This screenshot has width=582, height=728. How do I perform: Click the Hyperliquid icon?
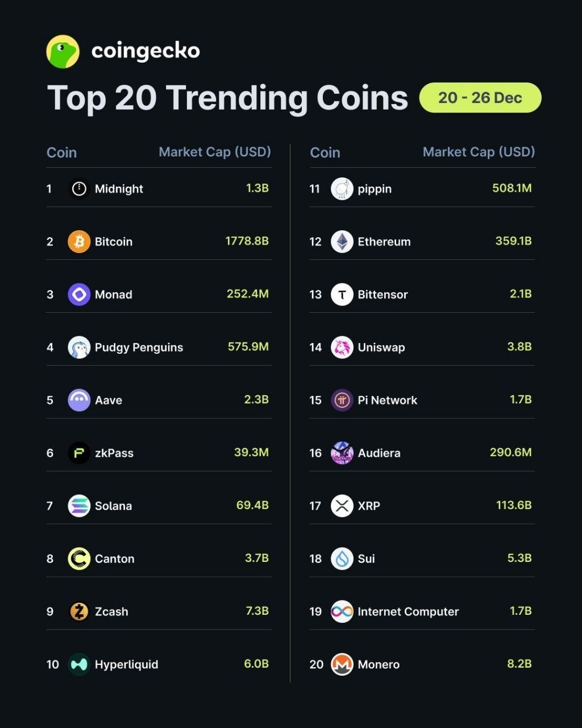coord(79,664)
